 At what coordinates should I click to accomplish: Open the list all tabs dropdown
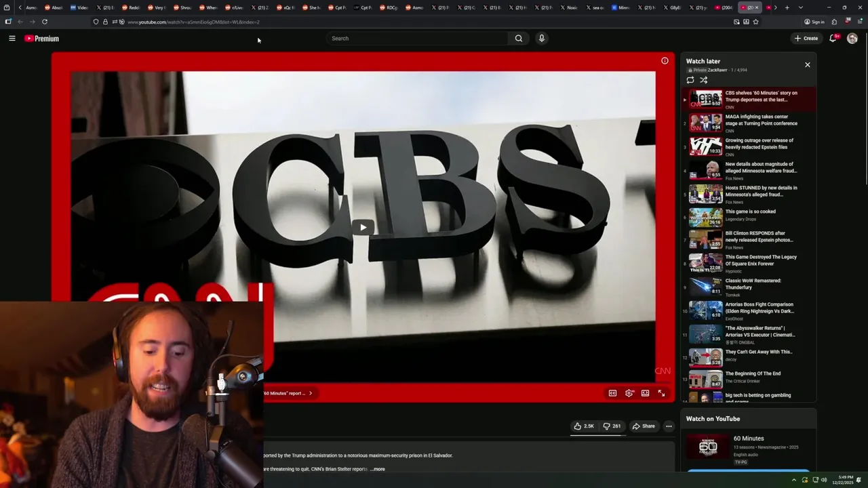(800, 7)
